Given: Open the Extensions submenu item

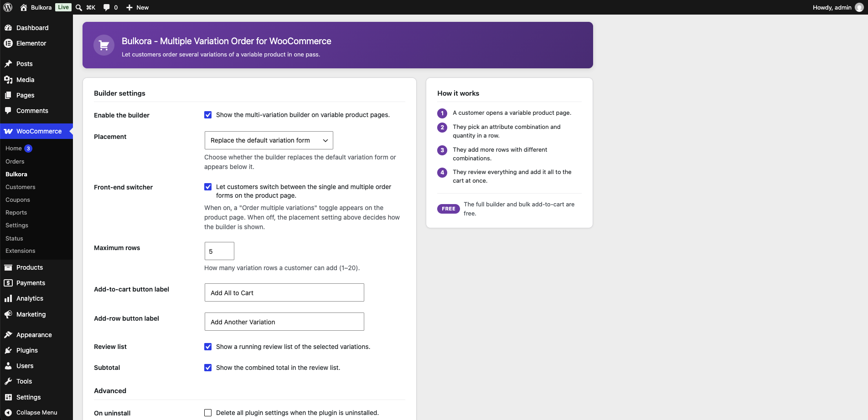Looking at the screenshot, I should pyautogui.click(x=21, y=251).
